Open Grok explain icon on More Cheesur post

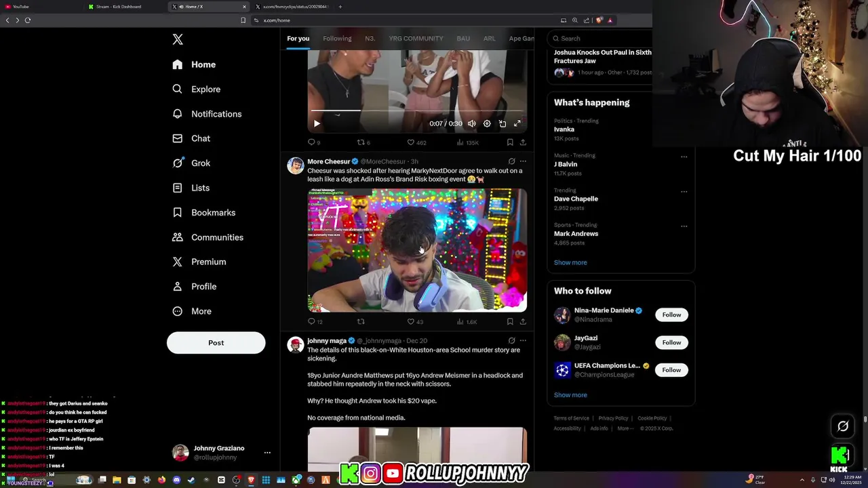coord(511,161)
